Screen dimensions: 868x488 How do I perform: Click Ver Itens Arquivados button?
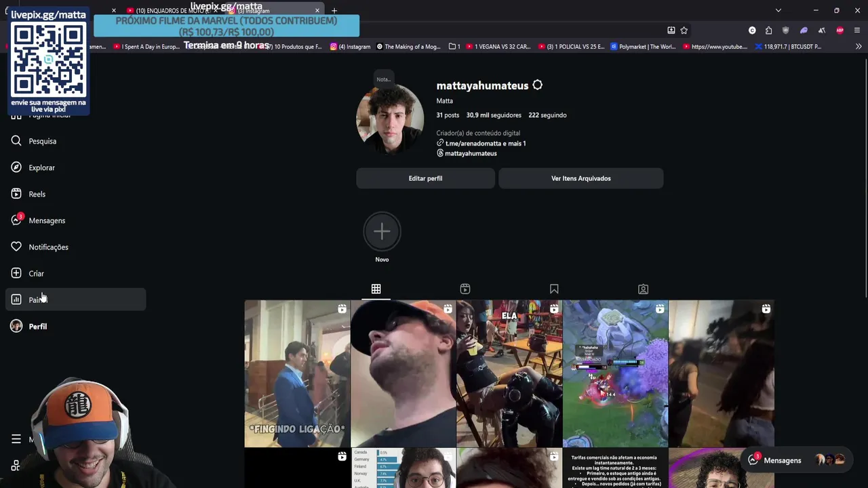coord(580,178)
